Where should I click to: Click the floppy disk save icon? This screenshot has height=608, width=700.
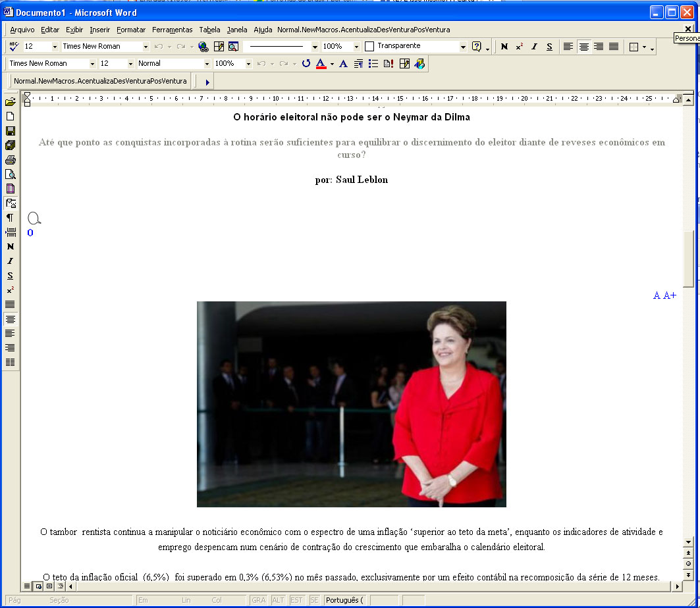(x=10, y=131)
